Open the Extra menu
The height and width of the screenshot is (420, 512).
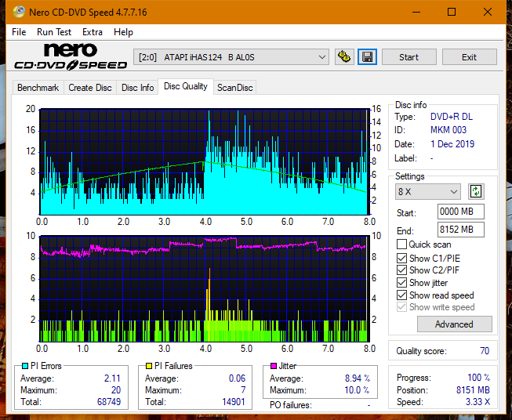[x=93, y=32]
